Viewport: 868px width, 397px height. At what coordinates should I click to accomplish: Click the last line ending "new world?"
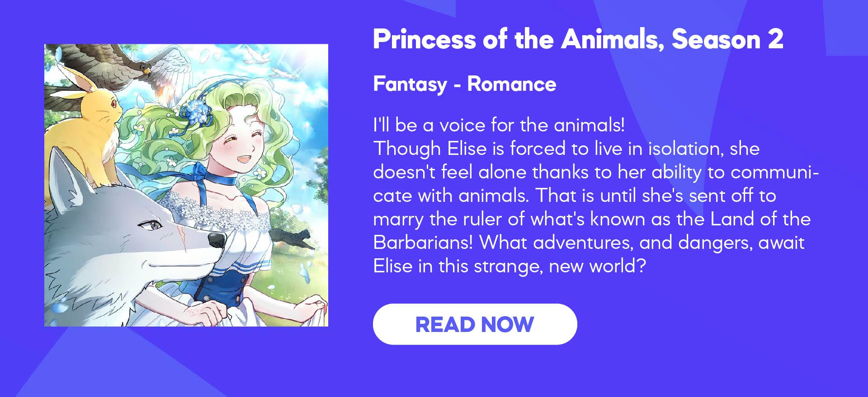coord(509,266)
